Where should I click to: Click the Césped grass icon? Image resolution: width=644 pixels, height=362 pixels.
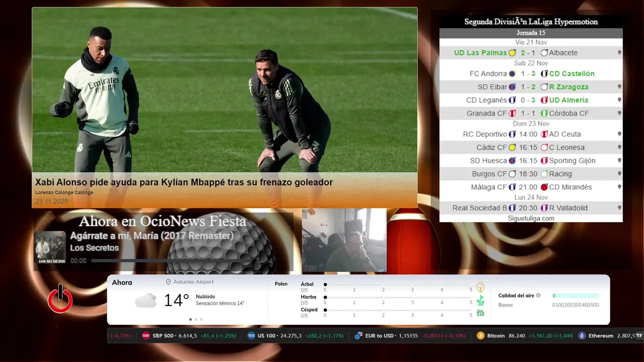tap(480, 313)
